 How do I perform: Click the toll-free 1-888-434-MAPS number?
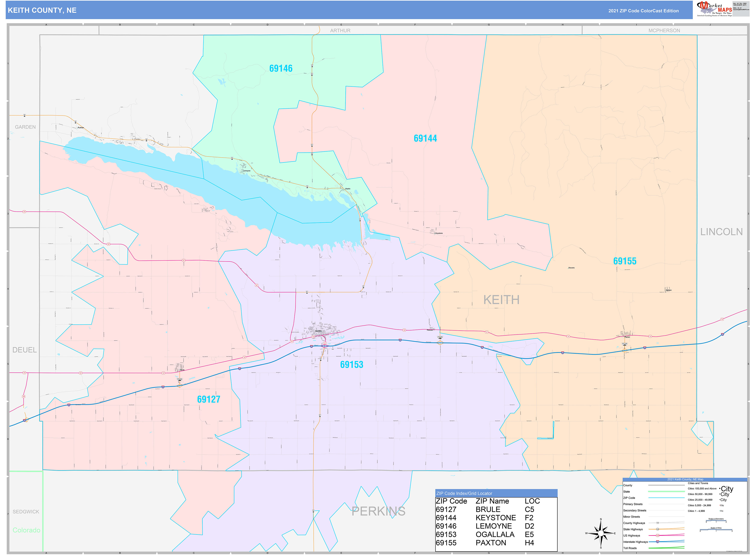pyautogui.click(x=740, y=5)
